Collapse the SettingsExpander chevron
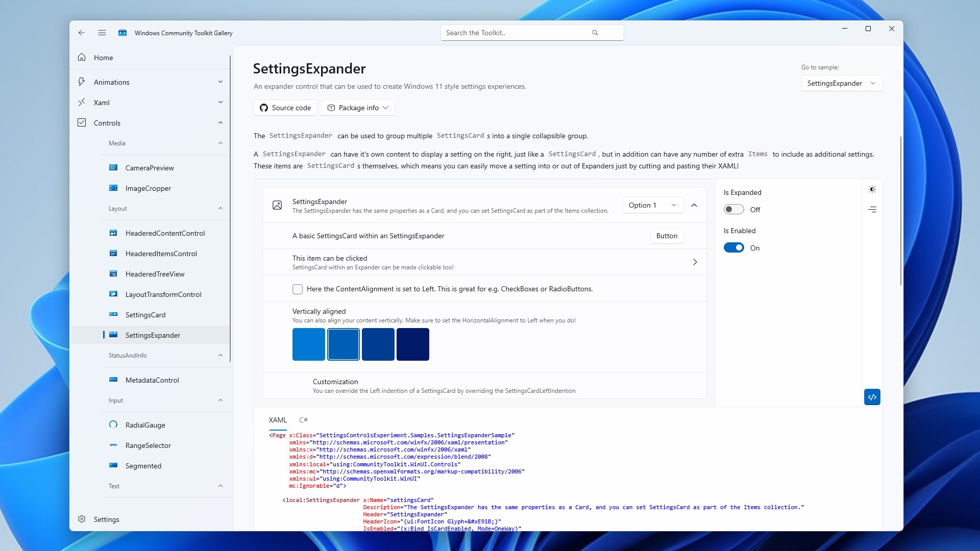The height and width of the screenshot is (551, 980). [x=694, y=205]
